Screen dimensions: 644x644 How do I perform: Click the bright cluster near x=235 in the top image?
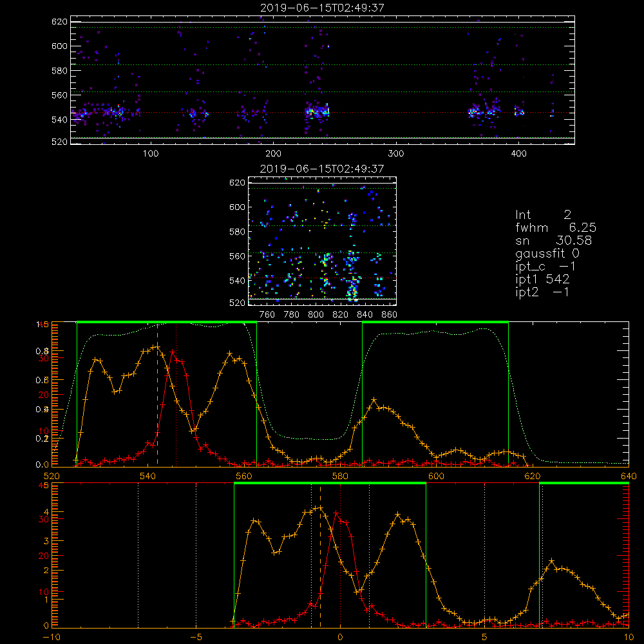(317, 111)
